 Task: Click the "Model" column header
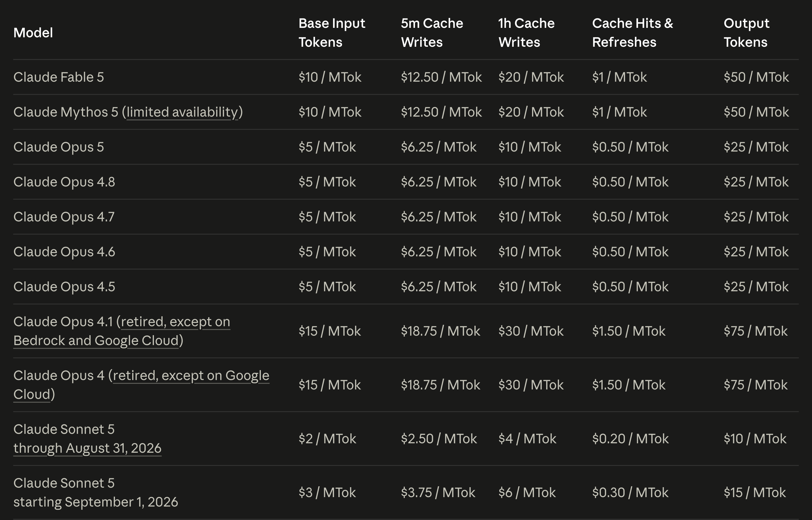click(33, 33)
